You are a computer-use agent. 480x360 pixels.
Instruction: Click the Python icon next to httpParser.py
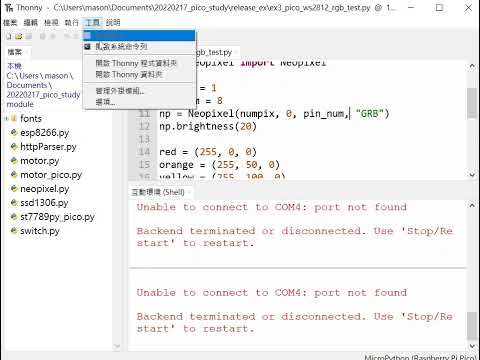(x=14, y=146)
